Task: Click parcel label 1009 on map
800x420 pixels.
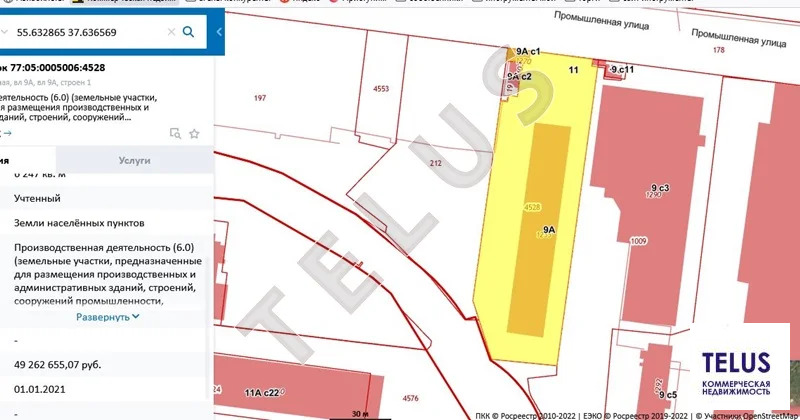Action: [638, 241]
